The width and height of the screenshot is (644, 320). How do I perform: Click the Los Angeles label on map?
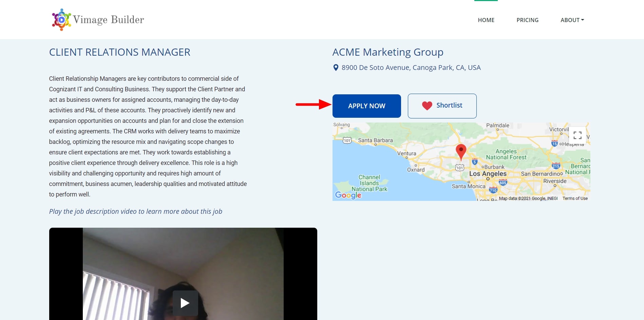(x=488, y=174)
